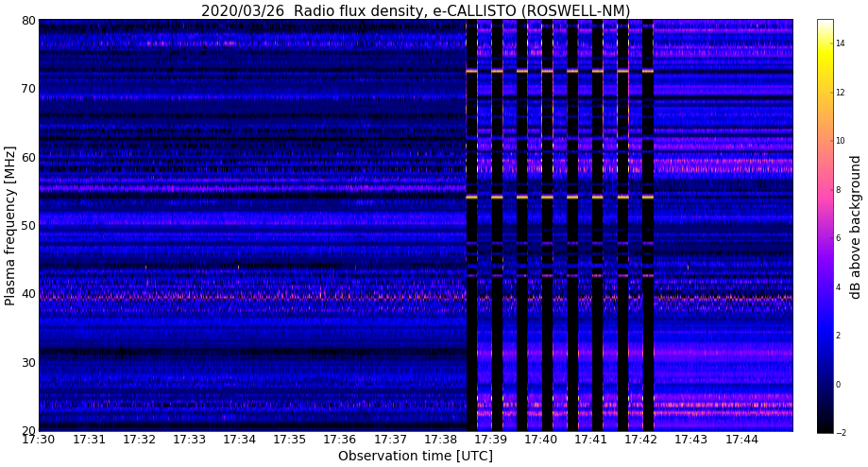Select the 17:31 time tick label
Viewport: 868px width, 467px height.
(89, 440)
